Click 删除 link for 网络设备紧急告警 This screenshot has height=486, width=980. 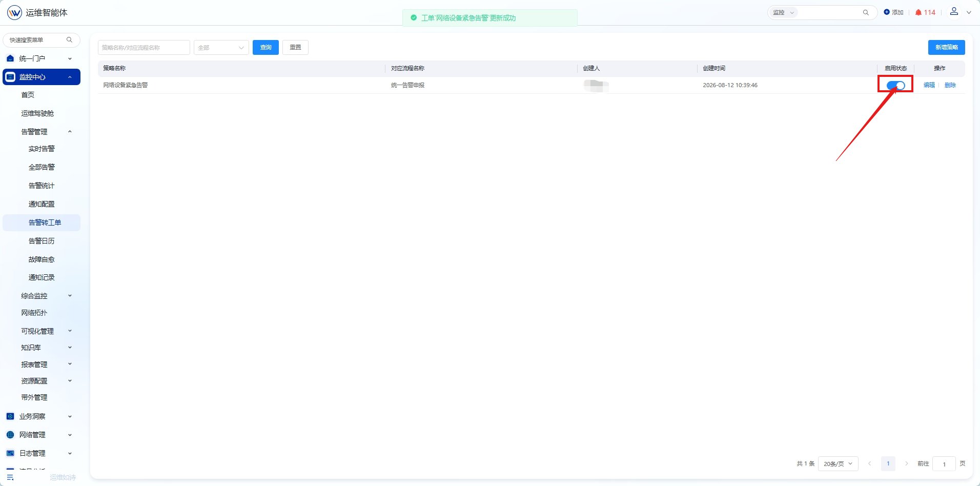point(950,85)
